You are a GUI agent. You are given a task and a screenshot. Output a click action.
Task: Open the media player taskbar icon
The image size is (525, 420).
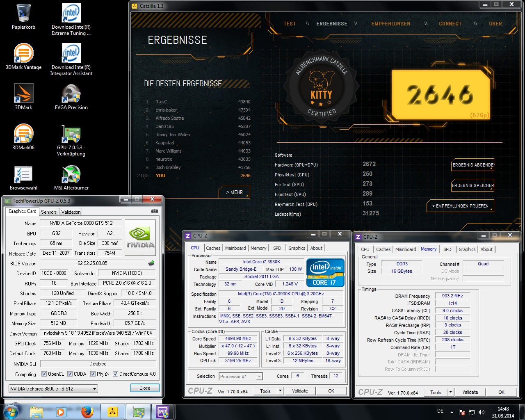pos(62,412)
